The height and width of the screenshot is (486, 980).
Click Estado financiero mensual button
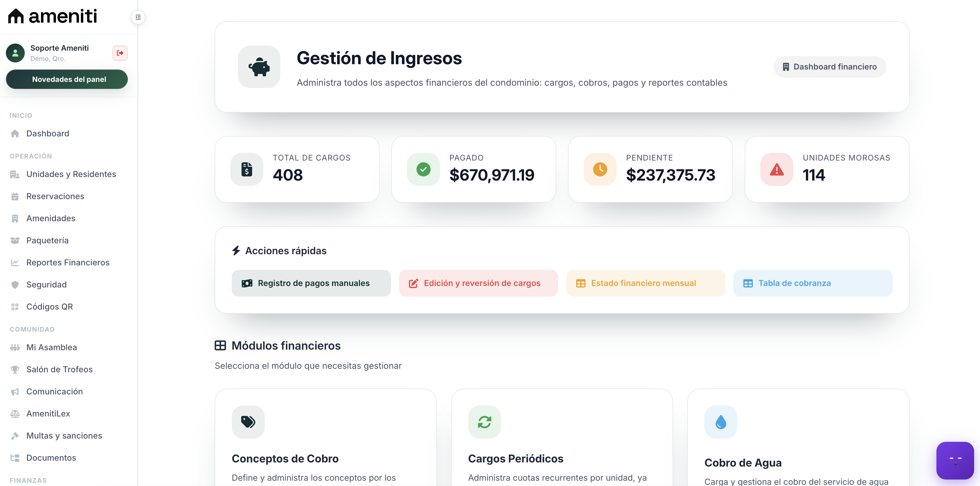coord(645,283)
